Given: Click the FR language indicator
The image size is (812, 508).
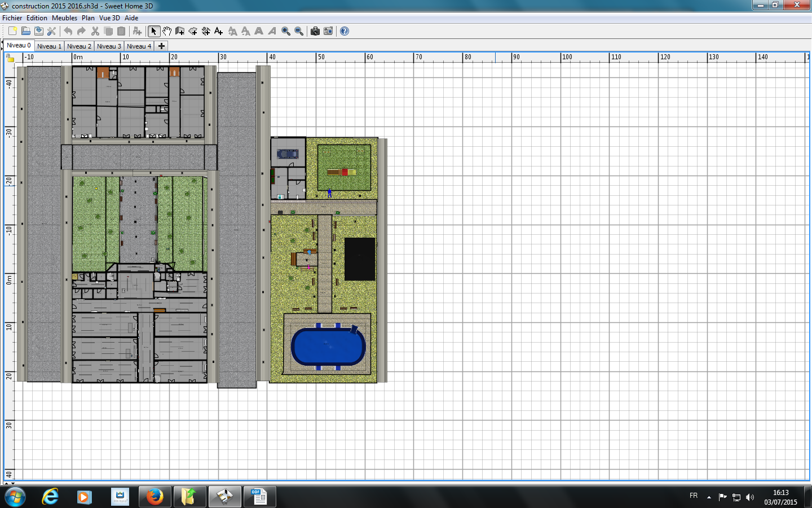Looking at the screenshot, I should 694,496.
